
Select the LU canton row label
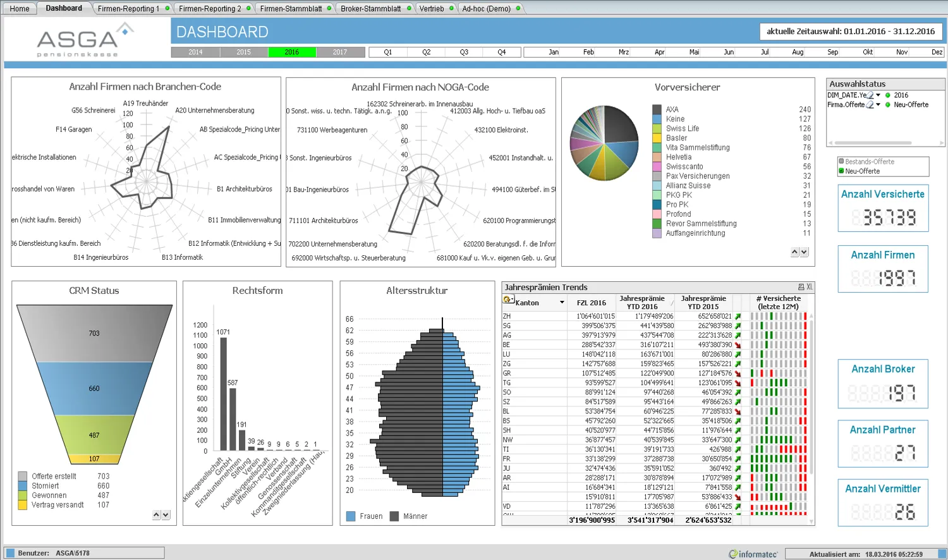[507, 355]
